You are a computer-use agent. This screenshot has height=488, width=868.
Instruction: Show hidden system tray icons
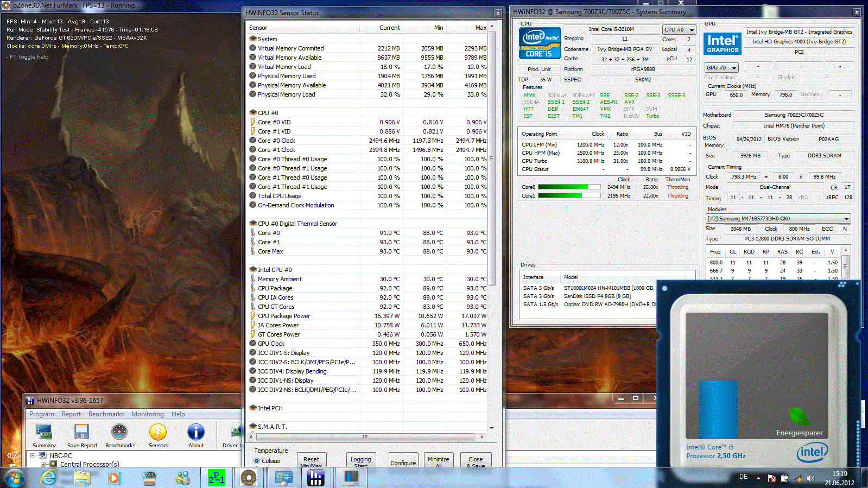[758, 478]
